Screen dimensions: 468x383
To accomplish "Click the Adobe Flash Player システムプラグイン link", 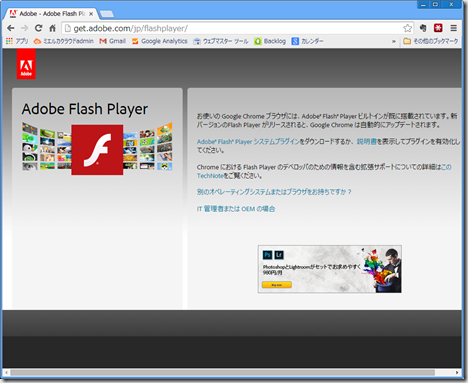I will 248,142.
